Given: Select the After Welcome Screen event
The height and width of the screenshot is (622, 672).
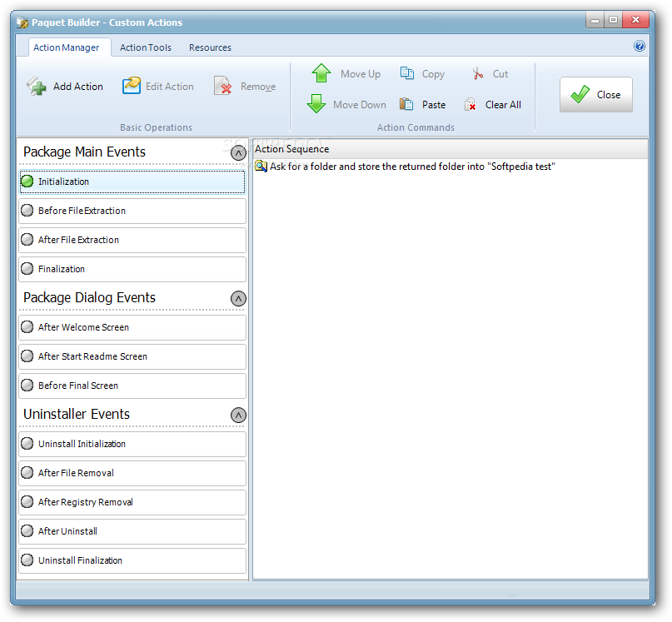Looking at the screenshot, I should pyautogui.click(x=132, y=327).
